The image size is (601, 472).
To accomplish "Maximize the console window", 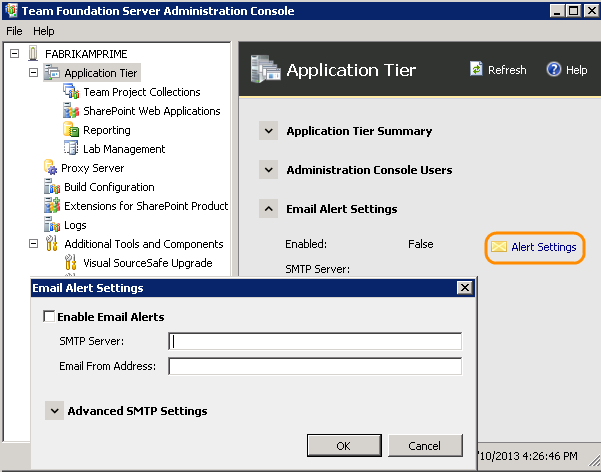I will click(573, 11).
